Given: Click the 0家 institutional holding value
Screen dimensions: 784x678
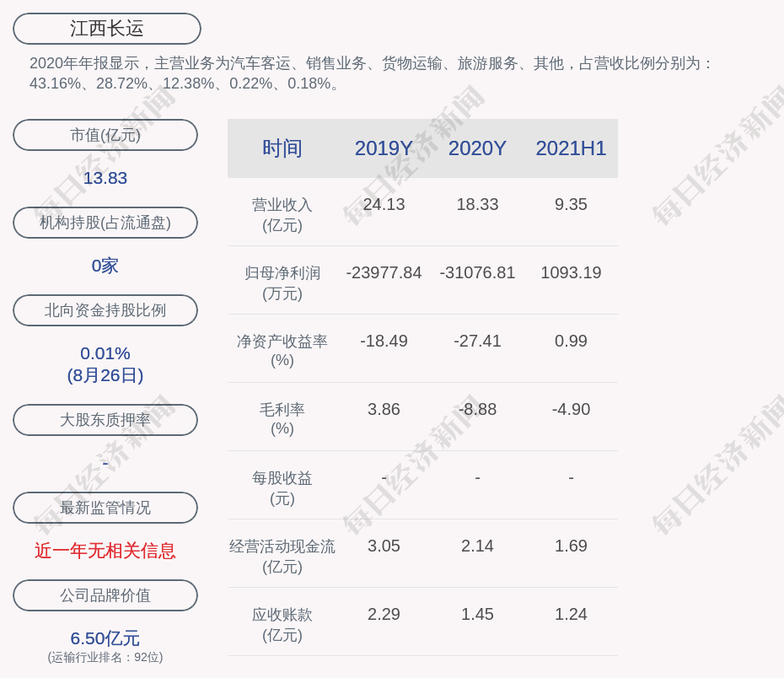Looking at the screenshot, I should [105, 266].
